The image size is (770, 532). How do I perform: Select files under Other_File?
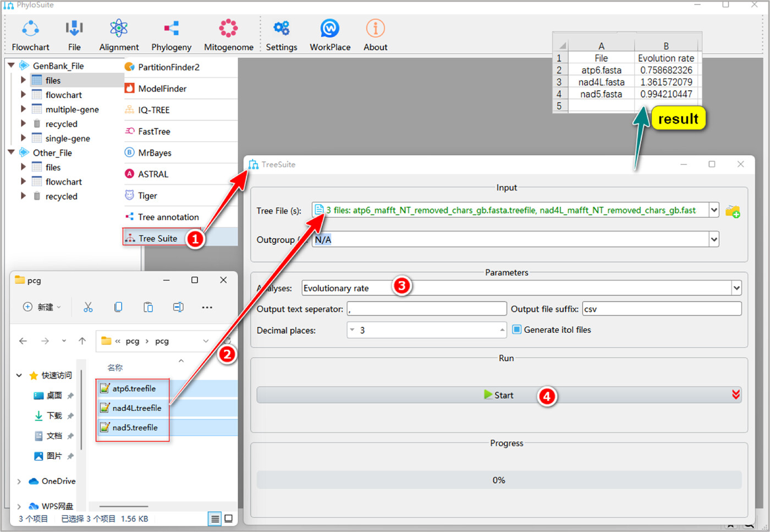pyautogui.click(x=53, y=167)
